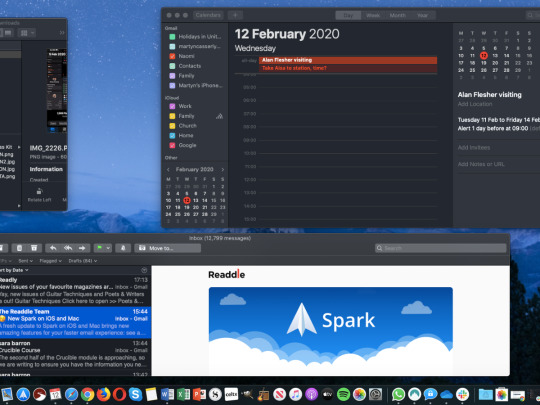
Task: Open the flag color dropdown arrow
Action: click(108, 248)
